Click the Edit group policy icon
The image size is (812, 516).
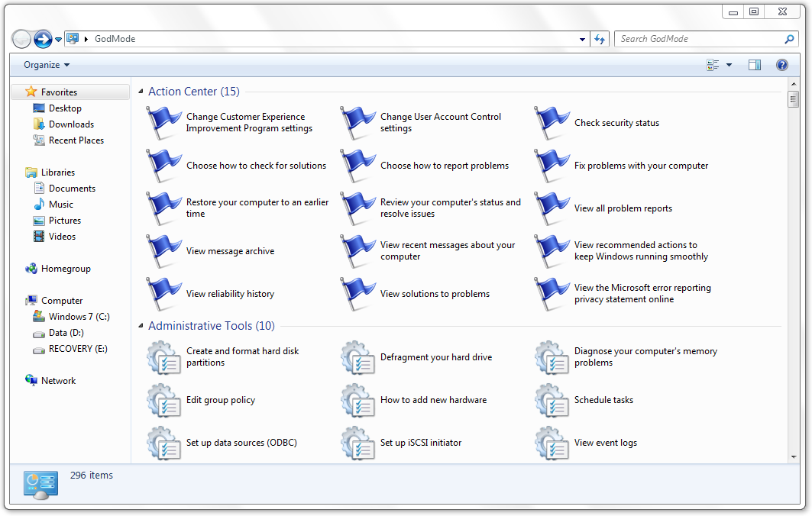(163, 400)
